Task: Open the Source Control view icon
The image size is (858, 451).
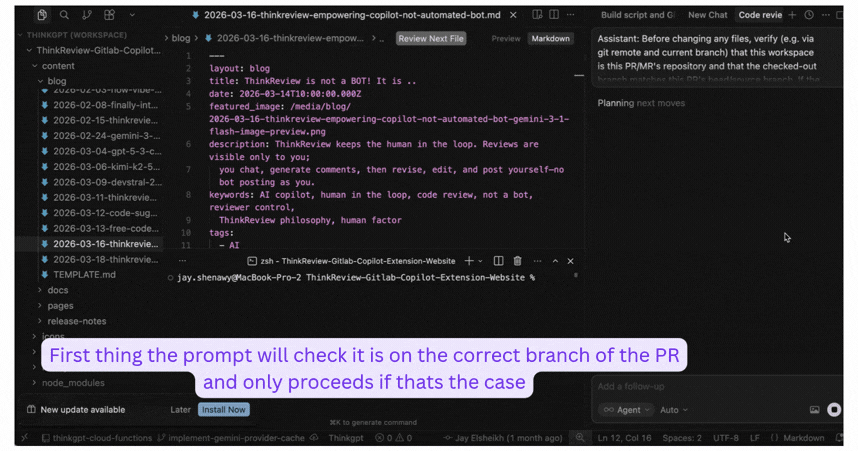Action: tap(86, 15)
